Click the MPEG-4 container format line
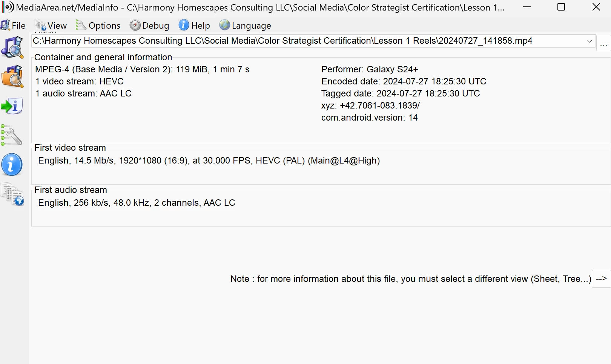Screen dimensions: 611x364 (x=142, y=69)
